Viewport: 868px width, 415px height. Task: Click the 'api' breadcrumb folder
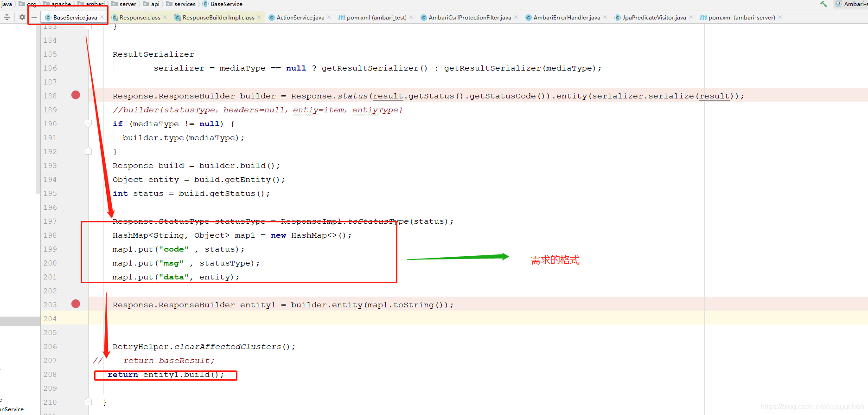152,4
